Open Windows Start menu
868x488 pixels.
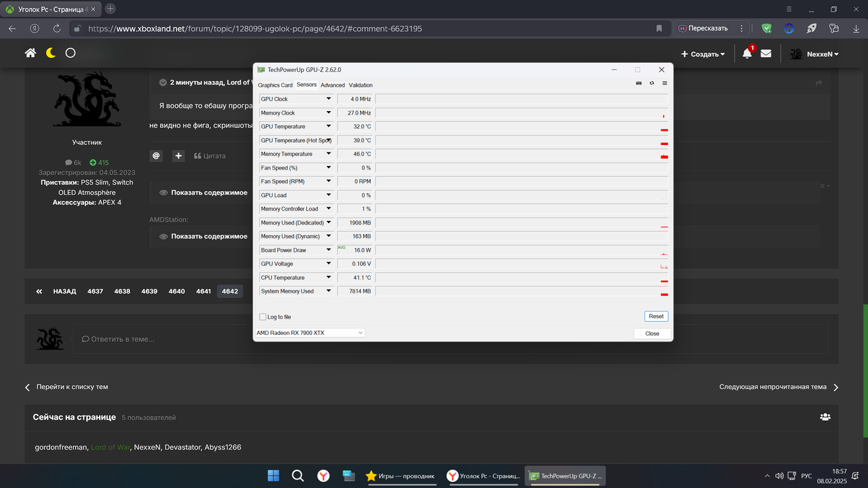click(273, 476)
